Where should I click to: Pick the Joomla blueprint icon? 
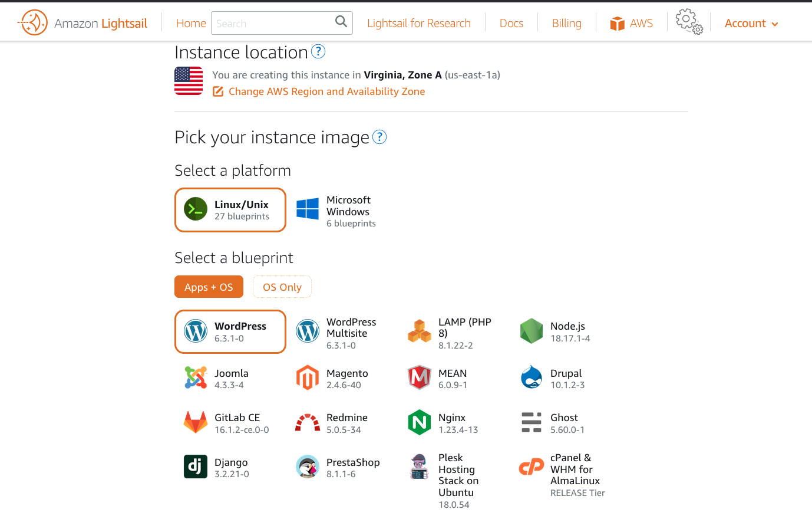[x=196, y=377]
